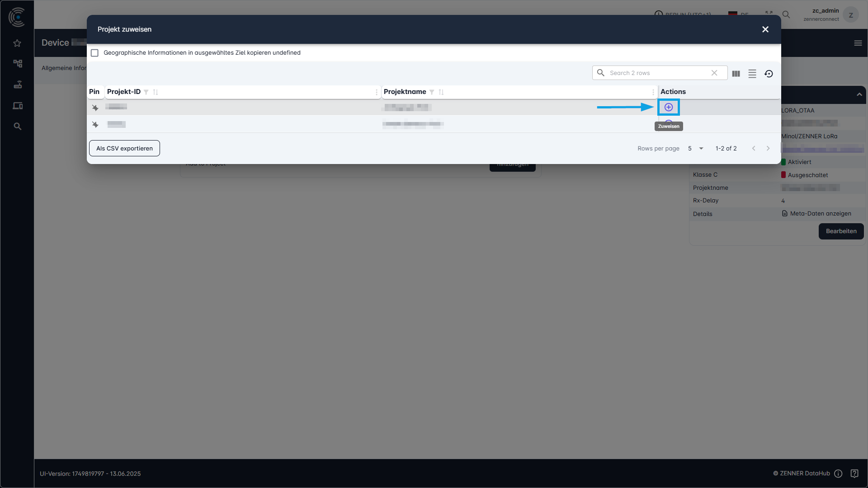
Task: Pin the second project row
Action: coord(95,124)
